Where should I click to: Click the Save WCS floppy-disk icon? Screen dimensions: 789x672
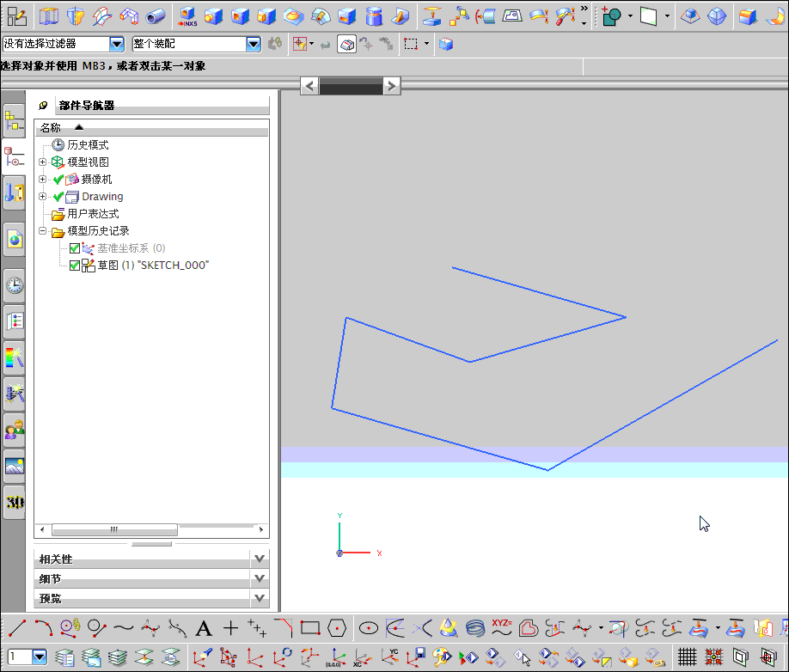(x=416, y=657)
